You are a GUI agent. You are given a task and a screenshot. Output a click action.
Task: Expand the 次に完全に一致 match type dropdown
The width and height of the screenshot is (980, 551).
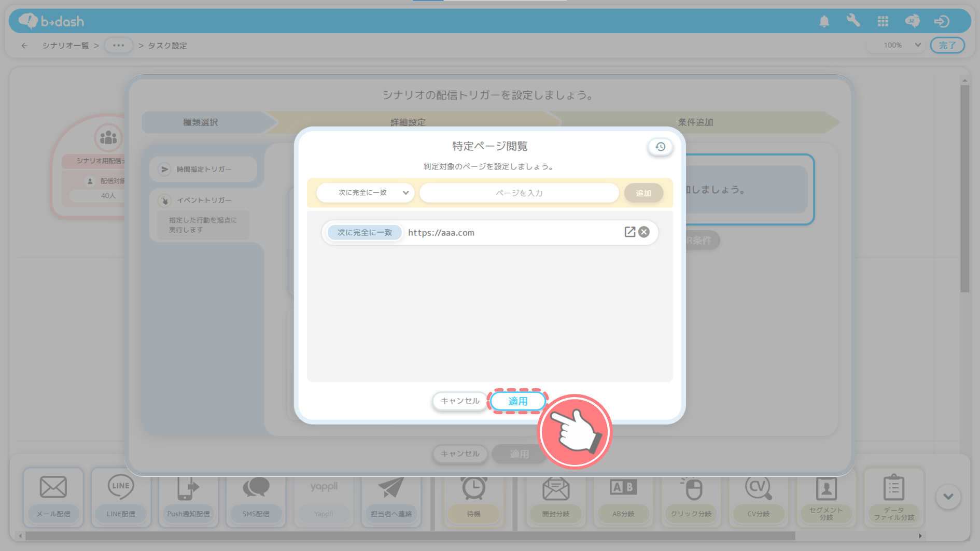point(366,192)
